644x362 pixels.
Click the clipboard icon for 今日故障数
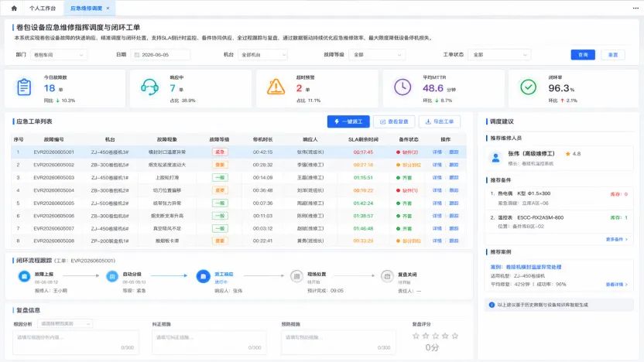point(24,87)
